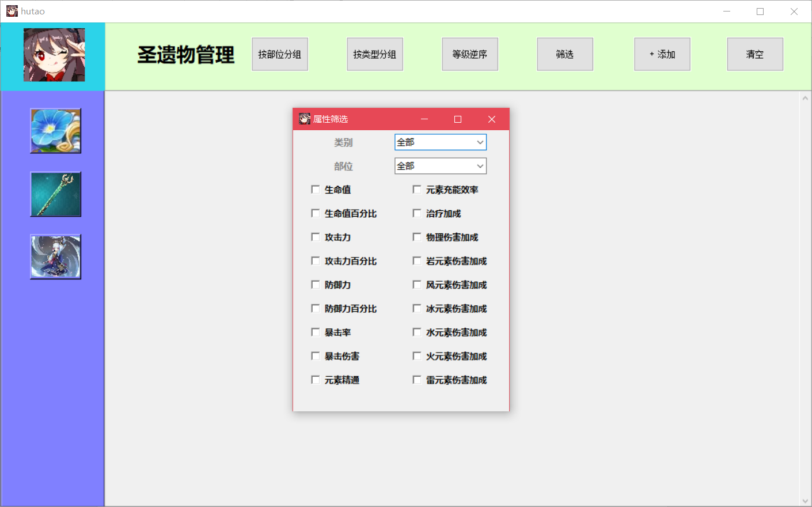Viewport: 812px width, 507px height.
Task: Enable the 冰元素伤害加成 checkbox
Action: coord(417,308)
